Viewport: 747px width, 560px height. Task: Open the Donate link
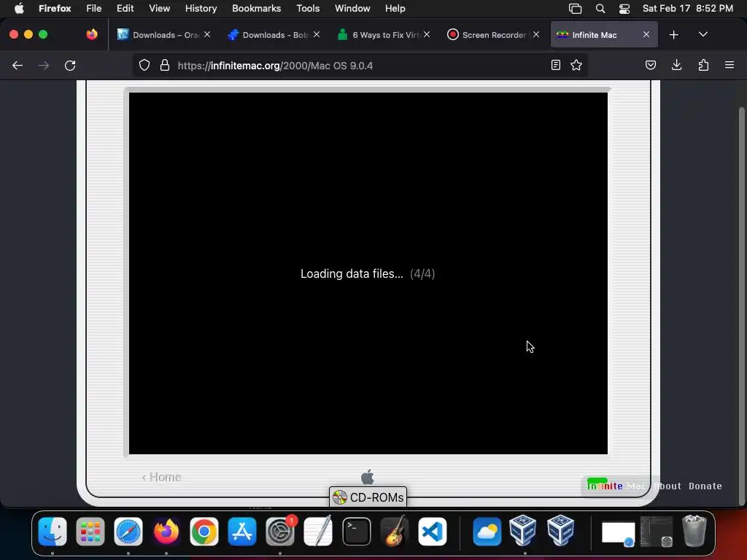705,486
